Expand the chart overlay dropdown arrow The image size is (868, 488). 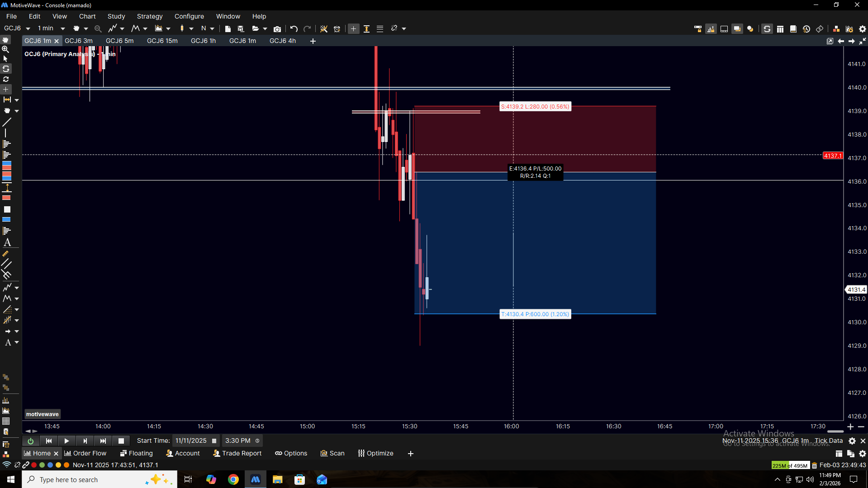pyautogui.click(x=168, y=28)
